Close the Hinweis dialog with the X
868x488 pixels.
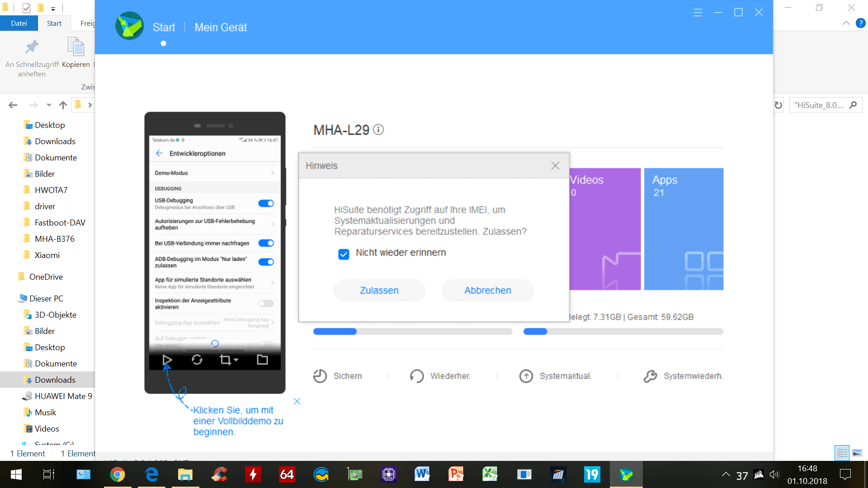pyautogui.click(x=555, y=166)
